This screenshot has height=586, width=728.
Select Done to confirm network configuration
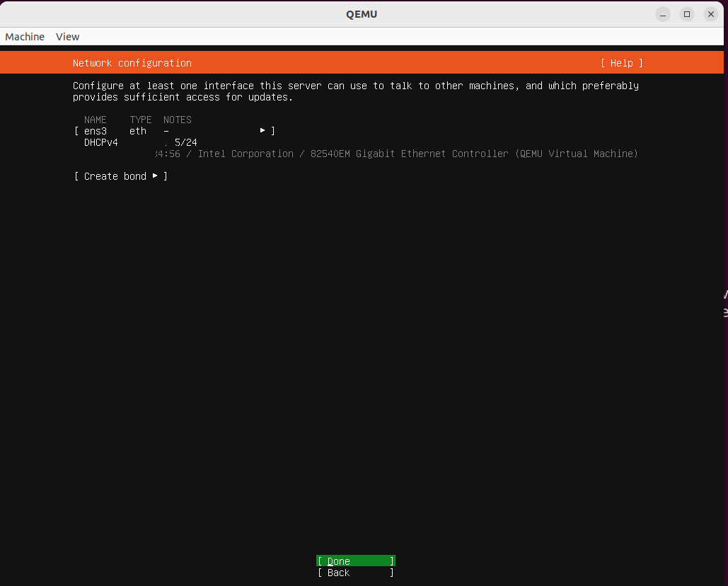354,561
